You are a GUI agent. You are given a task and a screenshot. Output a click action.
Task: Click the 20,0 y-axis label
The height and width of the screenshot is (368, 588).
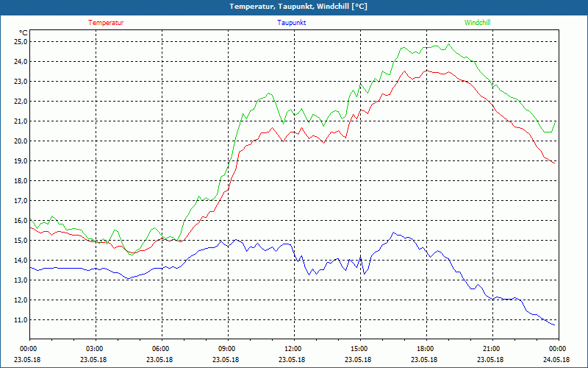(x=21, y=141)
